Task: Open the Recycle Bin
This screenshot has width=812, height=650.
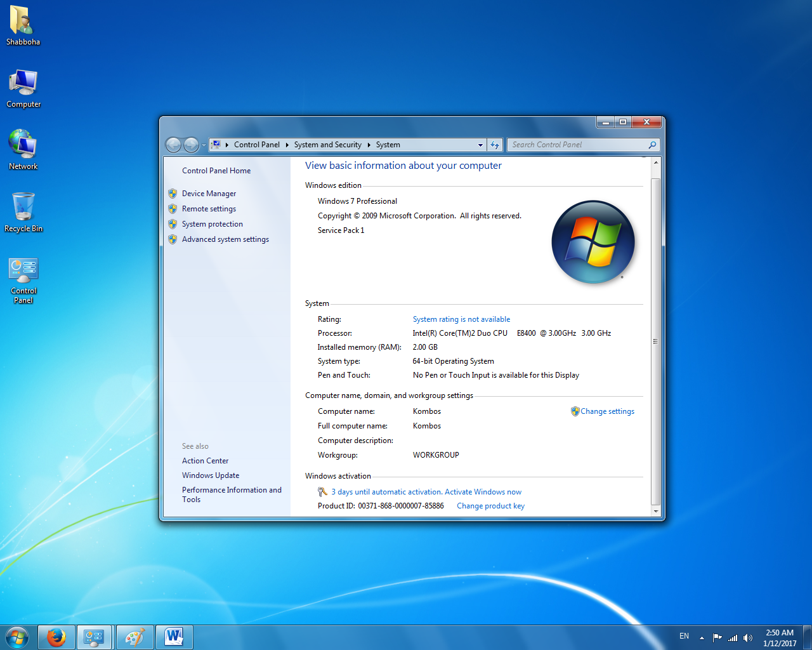Action: pos(23,213)
